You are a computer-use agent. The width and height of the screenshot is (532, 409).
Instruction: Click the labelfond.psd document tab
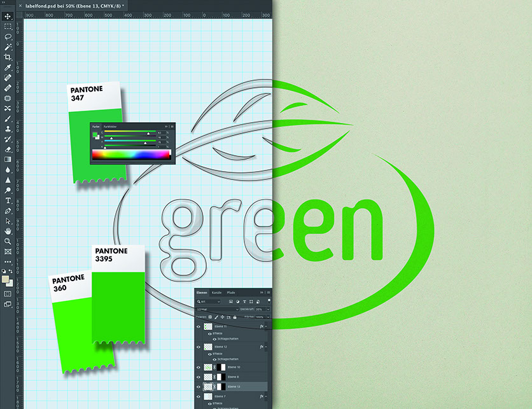pos(74,4)
